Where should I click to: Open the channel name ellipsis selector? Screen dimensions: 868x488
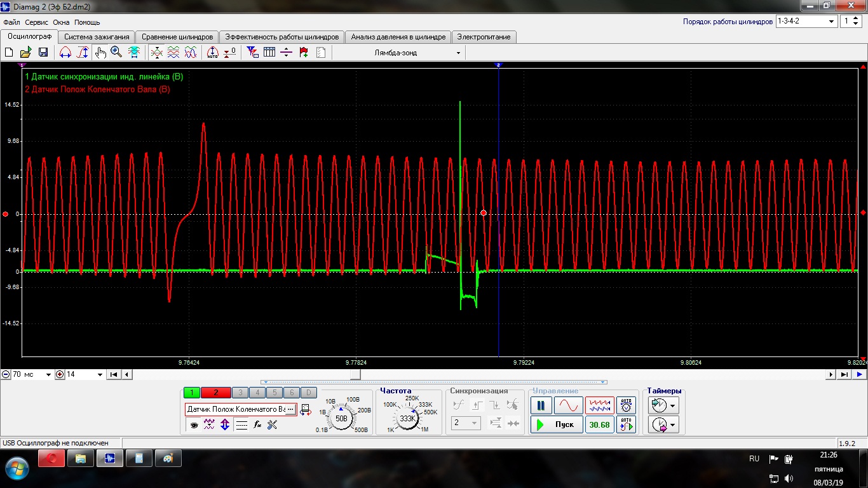[x=290, y=409]
